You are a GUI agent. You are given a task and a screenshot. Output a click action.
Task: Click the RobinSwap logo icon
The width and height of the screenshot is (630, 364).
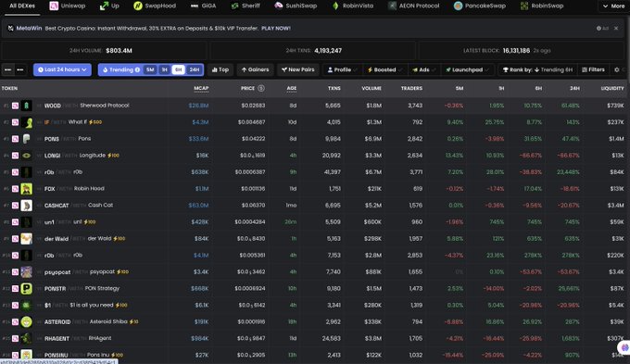click(x=524, y=6)
